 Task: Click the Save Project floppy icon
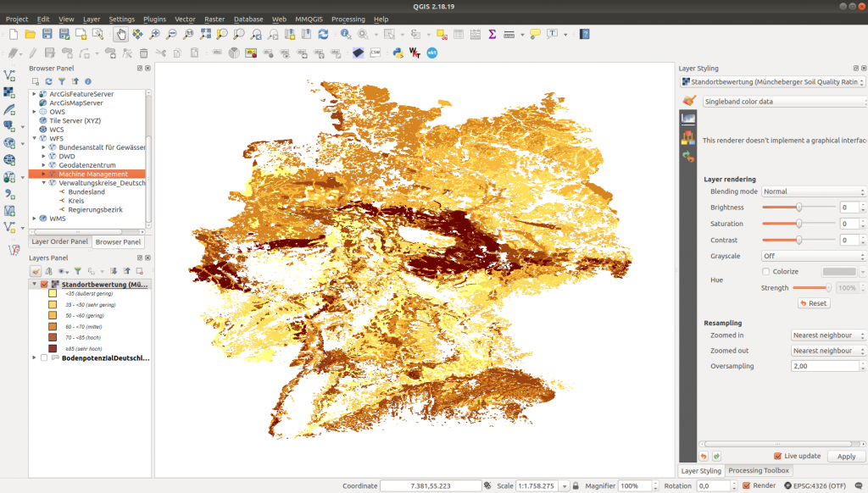coord(47,34)
